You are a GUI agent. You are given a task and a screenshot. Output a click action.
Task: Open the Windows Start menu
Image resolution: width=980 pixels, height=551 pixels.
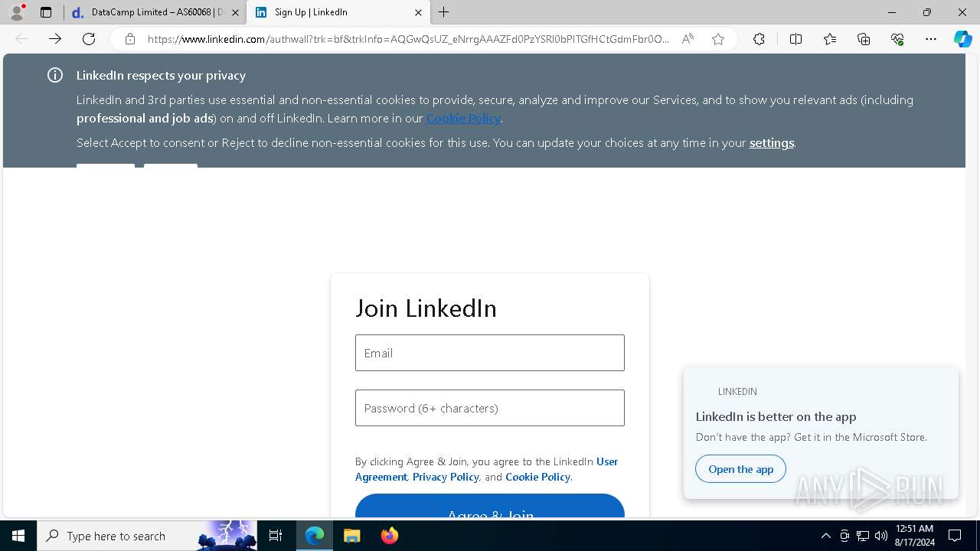(x=18, y=536)
